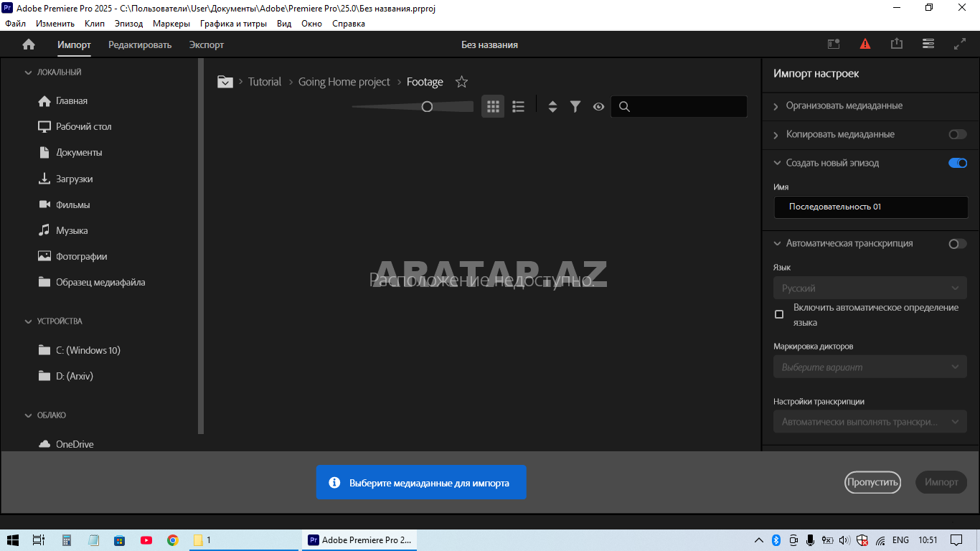Open the sort order options
This screenshot has width=980, height=551.
(552, 106)
